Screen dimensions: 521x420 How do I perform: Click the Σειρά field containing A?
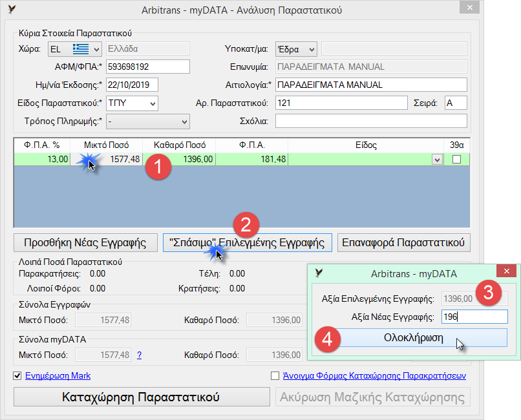pyautogui.click(x=456, y=103)
